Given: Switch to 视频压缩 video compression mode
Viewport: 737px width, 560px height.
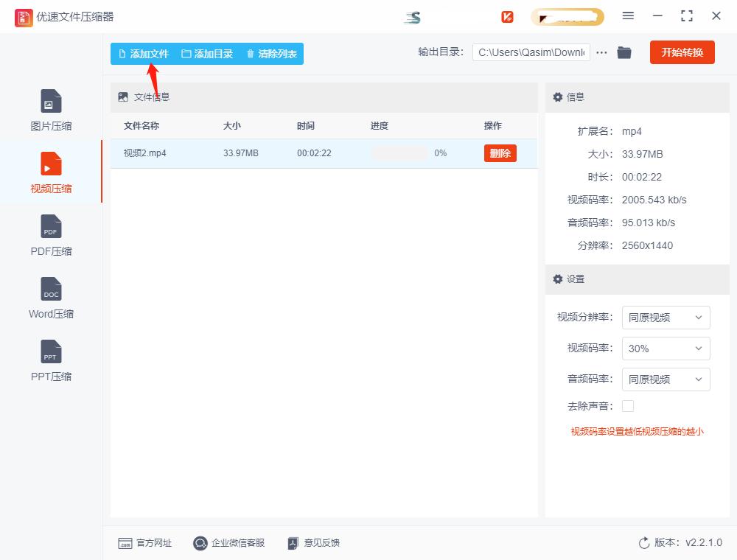Looking at the screenshot, I should [50, 171].
